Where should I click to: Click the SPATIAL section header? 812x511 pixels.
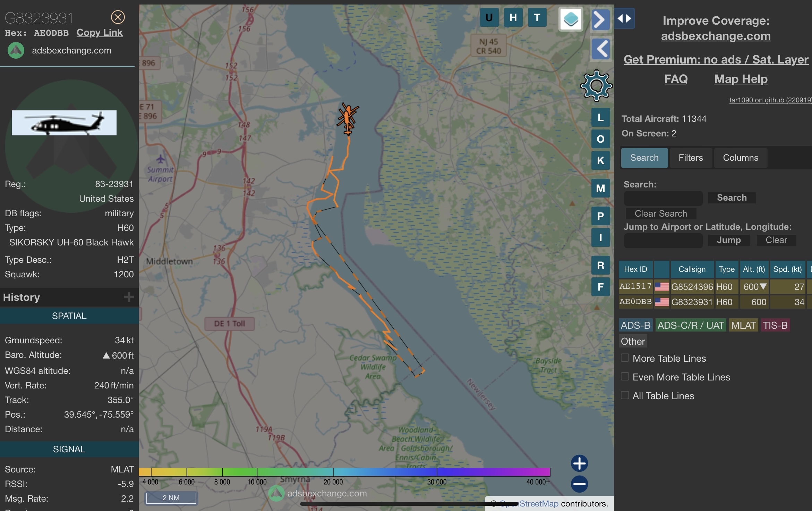pos(69,316)
